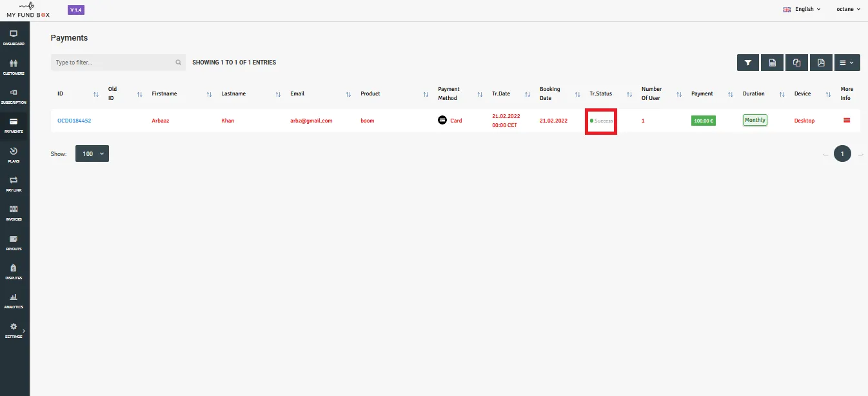This screenshot has height=396, width=868.
Task: Sort by Tr.Date column arrows
Action: 528,94
